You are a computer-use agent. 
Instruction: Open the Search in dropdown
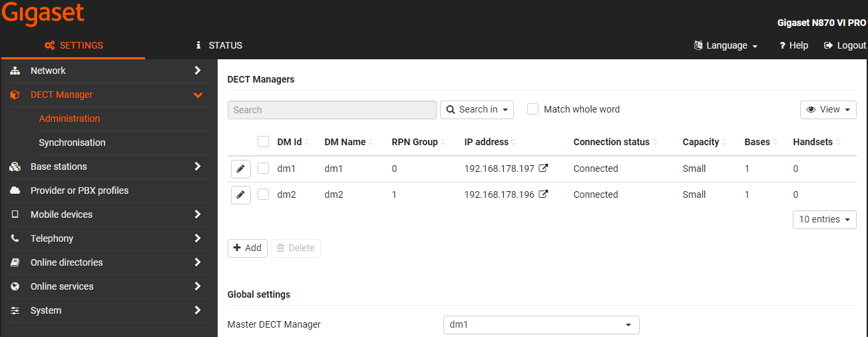click(x=477, y=110)
